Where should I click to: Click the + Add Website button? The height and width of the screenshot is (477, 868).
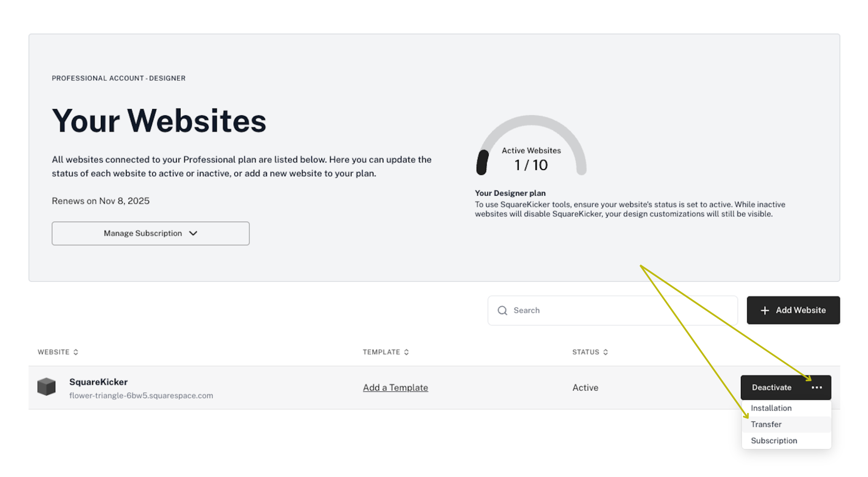click(x=793, y=310)
